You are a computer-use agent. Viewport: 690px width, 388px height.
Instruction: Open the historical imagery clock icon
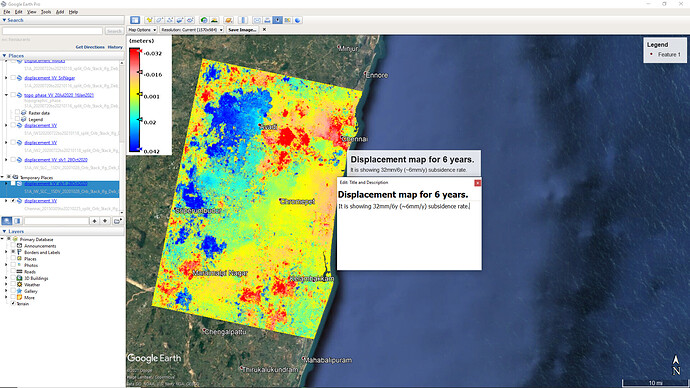(x=204, y=20)
